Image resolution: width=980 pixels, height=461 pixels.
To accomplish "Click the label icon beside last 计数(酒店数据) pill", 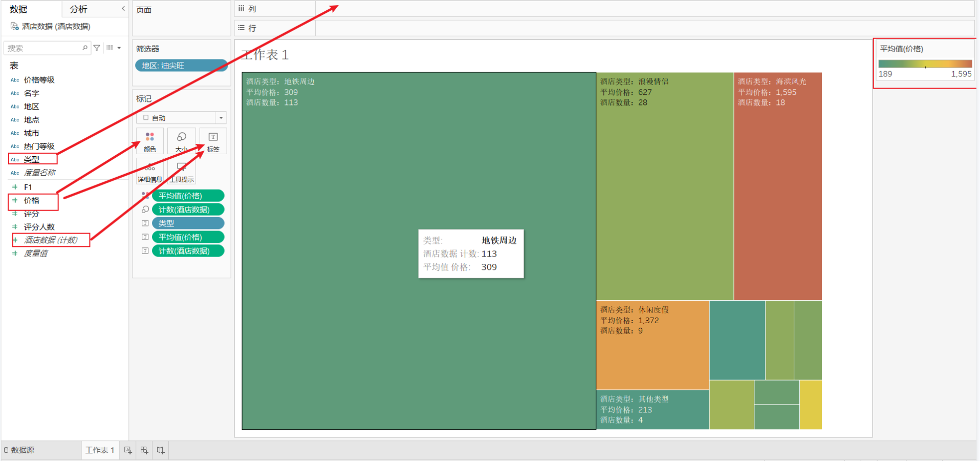I will (145, 251).
